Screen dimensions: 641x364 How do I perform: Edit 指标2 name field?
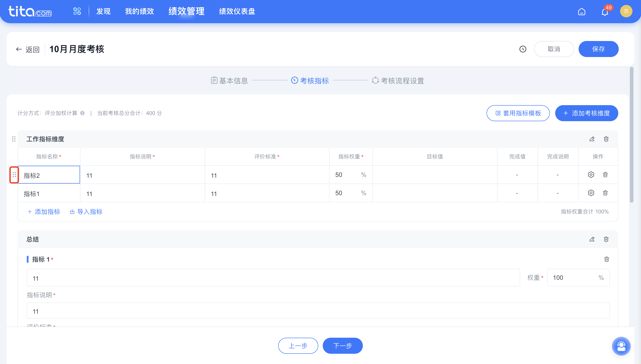pyautogui.click(x=49, y=175)
